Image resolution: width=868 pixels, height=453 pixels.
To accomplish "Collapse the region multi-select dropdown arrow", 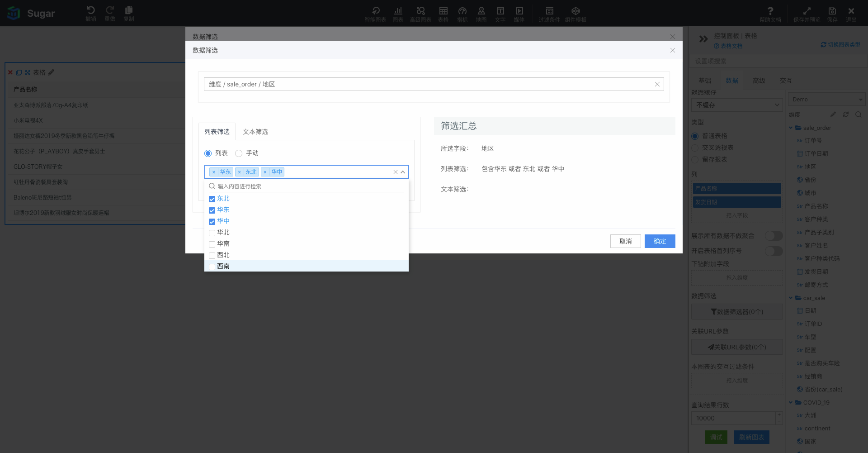I will 403,172.
